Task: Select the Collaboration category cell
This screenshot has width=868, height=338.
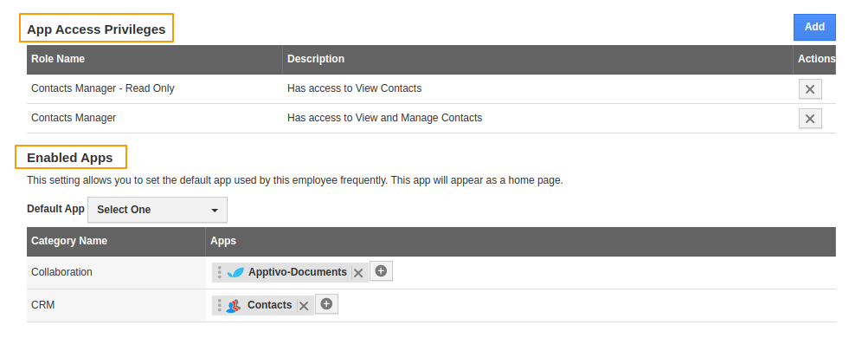Action: coord(116,272)
